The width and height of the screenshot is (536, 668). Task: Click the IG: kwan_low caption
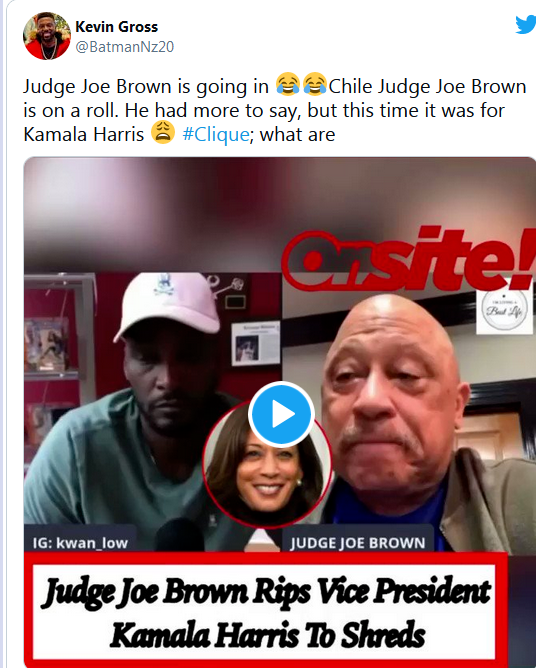point(80,543)
